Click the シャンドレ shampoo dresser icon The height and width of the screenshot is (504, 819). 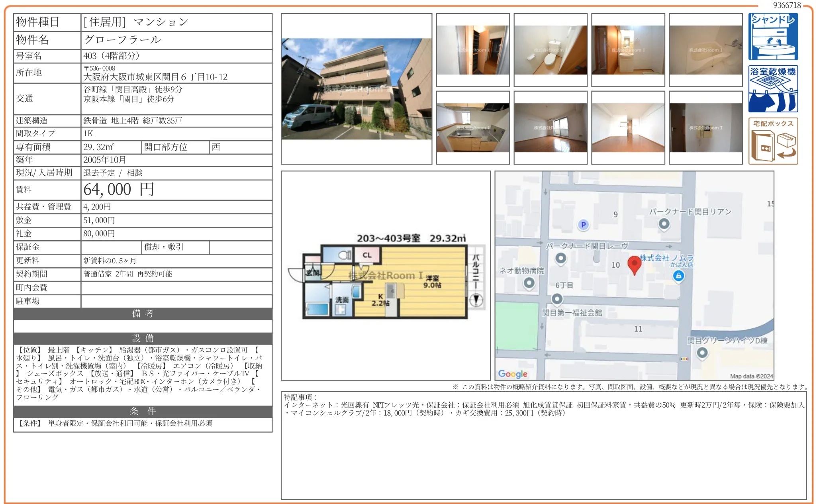(x=773, y=36)
